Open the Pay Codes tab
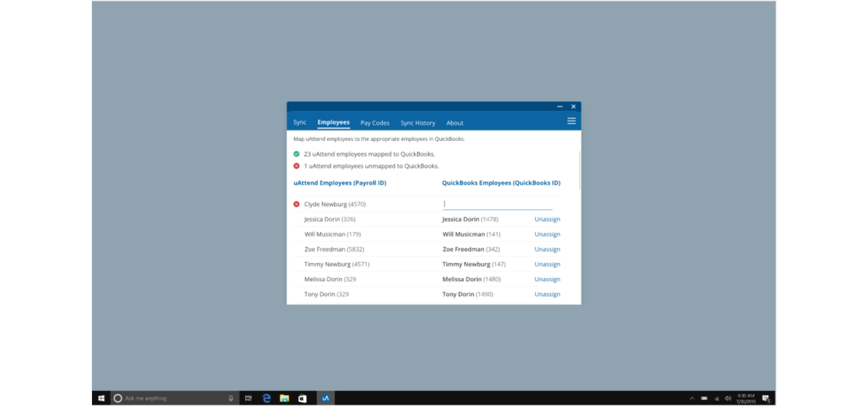The width and height of the screenshot is (868, 406). pos(375,123)
